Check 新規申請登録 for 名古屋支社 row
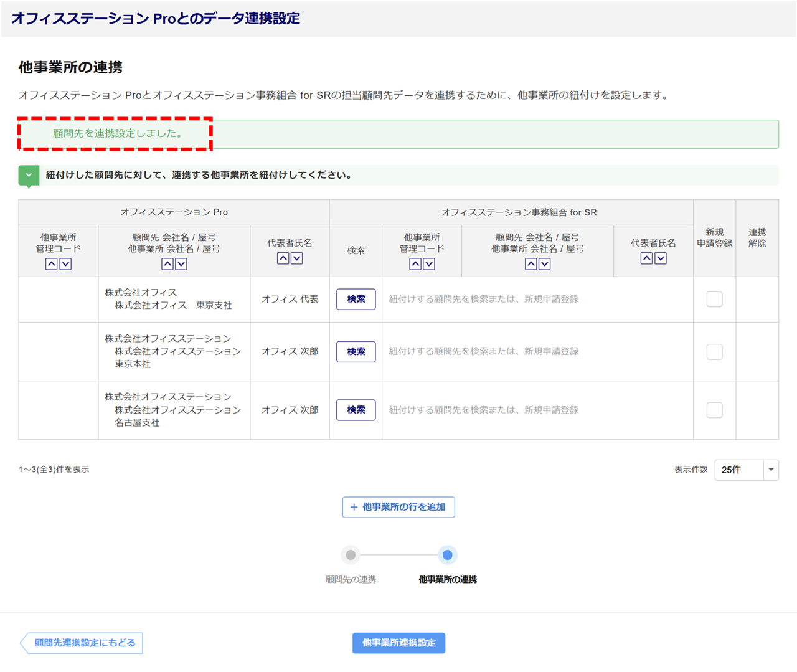797x672 pixels. 714,410
